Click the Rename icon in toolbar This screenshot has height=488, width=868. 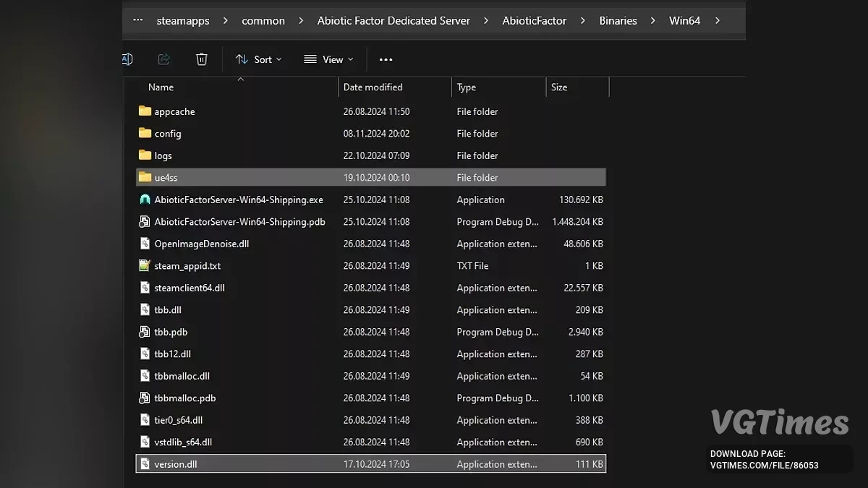(x=127, y=59)
